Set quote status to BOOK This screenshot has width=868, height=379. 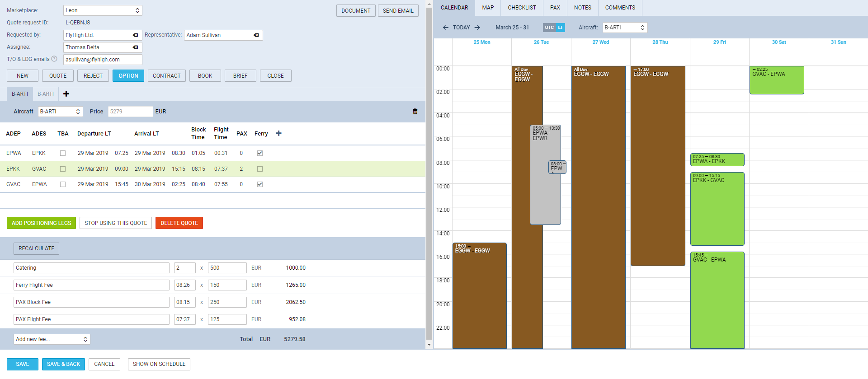[x=205, y=76]
